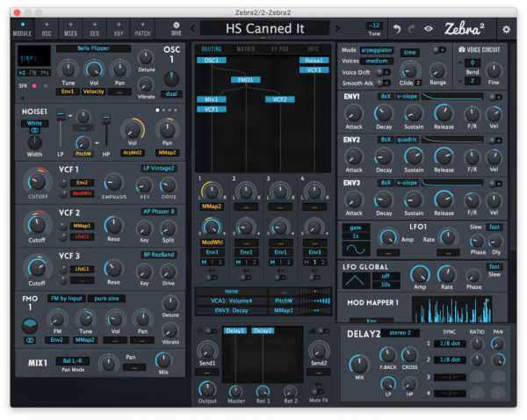Click the Mod Mapper 1 graph

[x=451, y=309]
